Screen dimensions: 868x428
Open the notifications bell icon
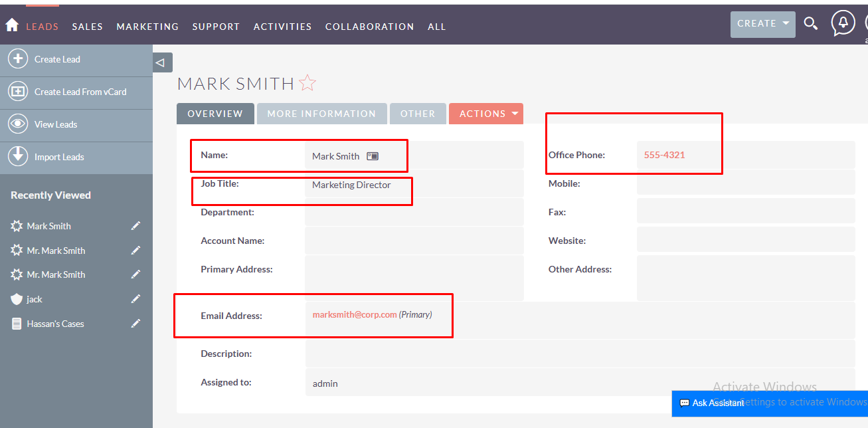coord(843,23)
